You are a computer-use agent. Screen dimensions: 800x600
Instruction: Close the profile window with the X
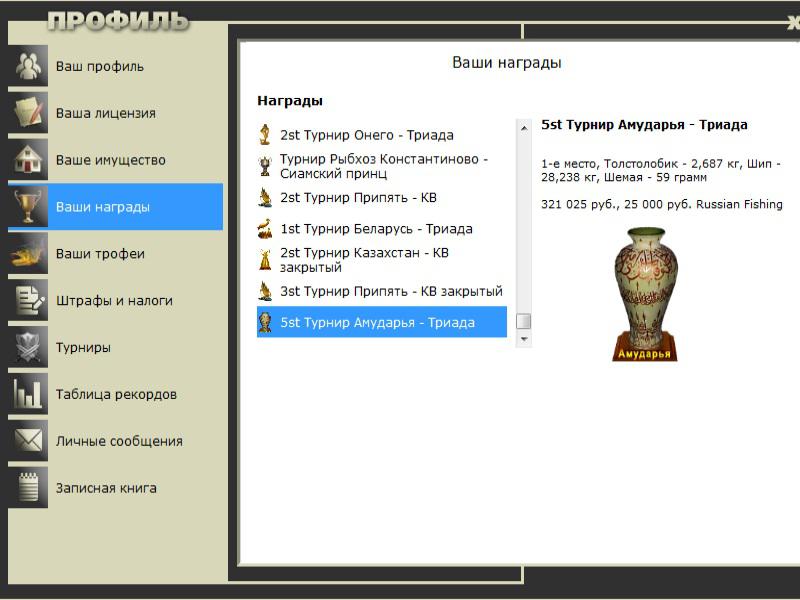point(793,22)
